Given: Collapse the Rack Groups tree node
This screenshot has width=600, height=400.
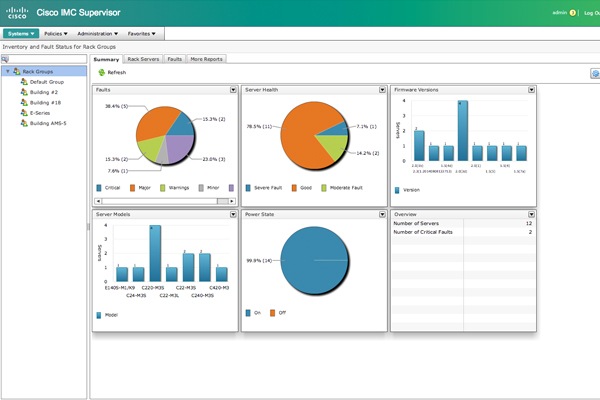Looking at the screenshot, I should [x=8, y=71].
